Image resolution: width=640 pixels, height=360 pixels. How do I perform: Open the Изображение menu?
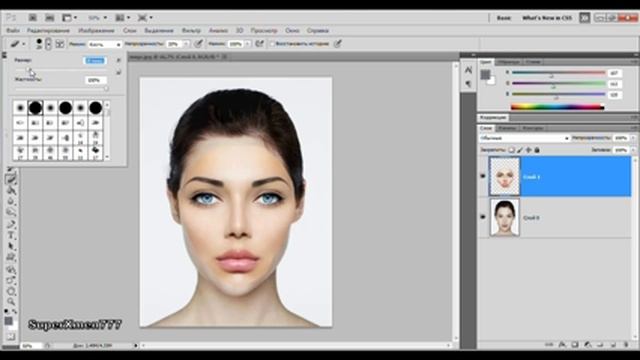pos(96,31)
